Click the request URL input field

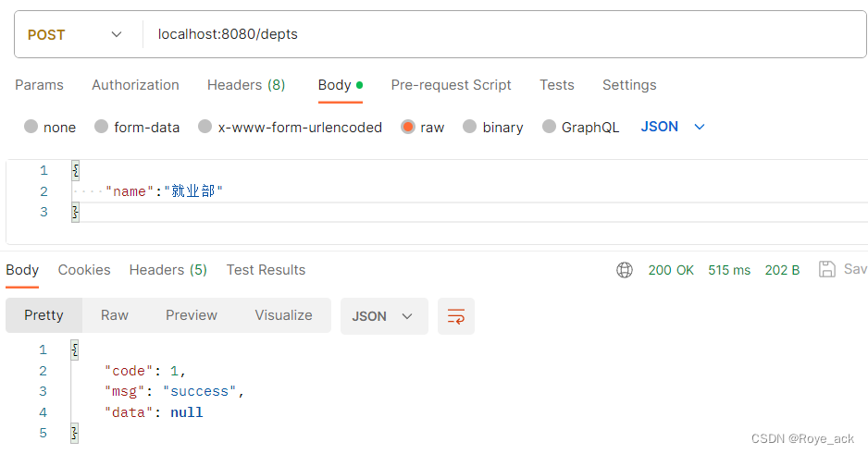[x=503, y=34]
